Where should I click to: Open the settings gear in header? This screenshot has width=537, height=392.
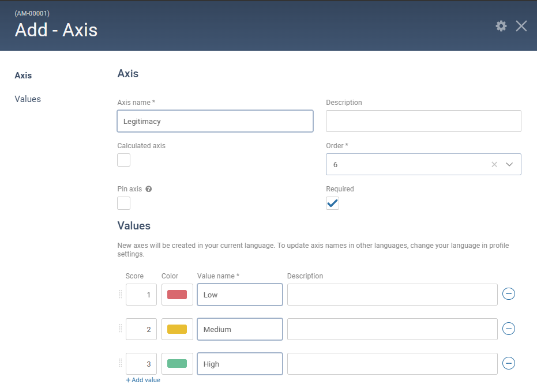[501, 26]
